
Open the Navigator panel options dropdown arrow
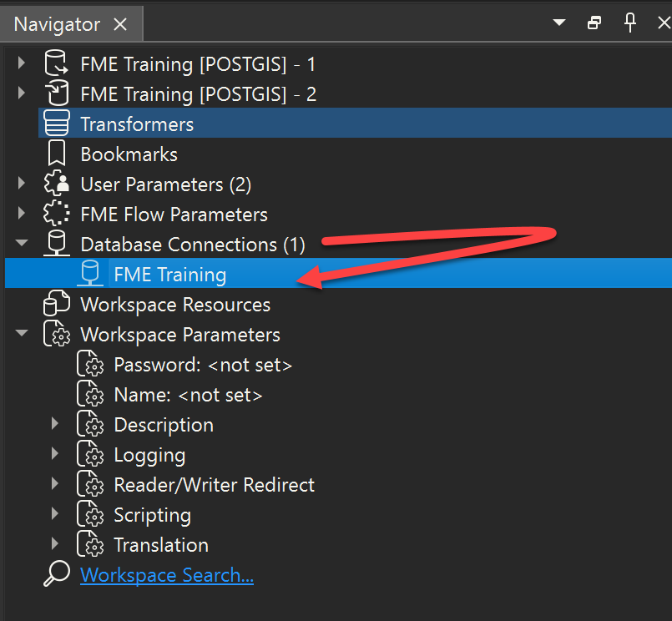point(559,23)
